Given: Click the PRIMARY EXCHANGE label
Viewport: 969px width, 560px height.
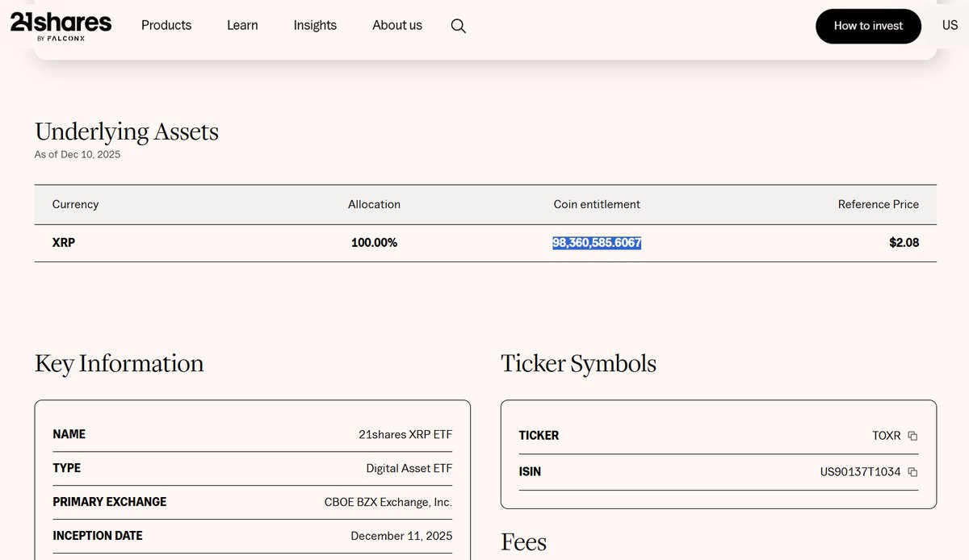Looking at the screenshot, I should tap(110, 502).
